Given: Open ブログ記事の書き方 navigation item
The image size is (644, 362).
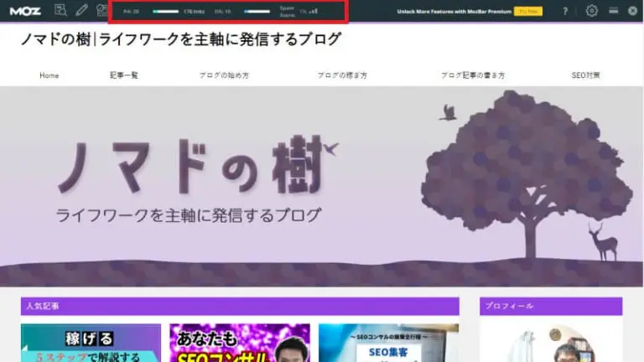Looking at the screenshot, I should tap(473, 75).
